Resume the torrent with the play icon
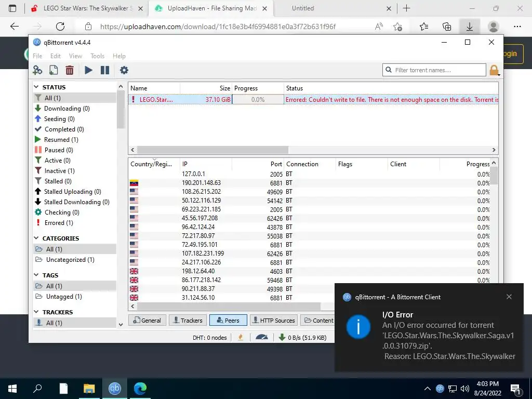The height and width of the screenshot is (399, 532). click(88, 70)
